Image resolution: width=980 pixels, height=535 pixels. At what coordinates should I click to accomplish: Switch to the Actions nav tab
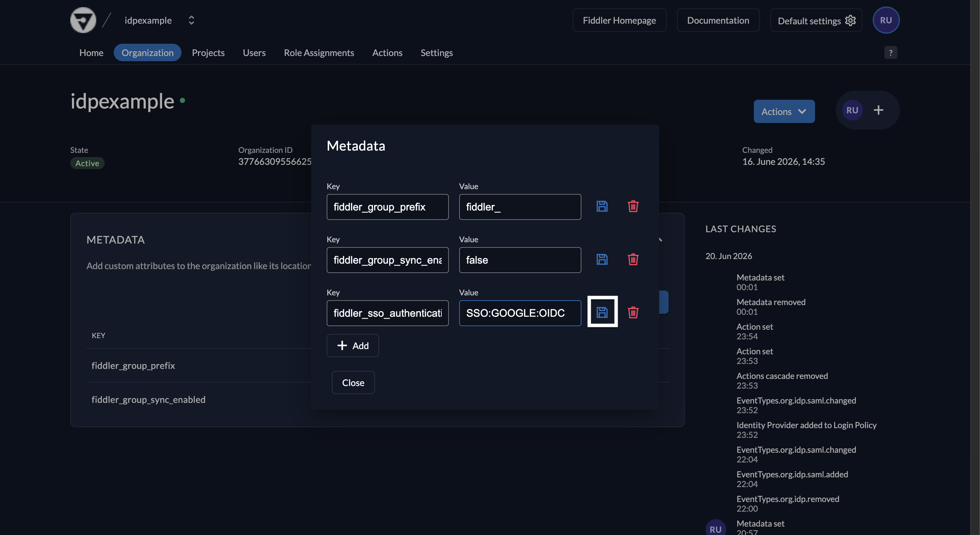[387, 52]
